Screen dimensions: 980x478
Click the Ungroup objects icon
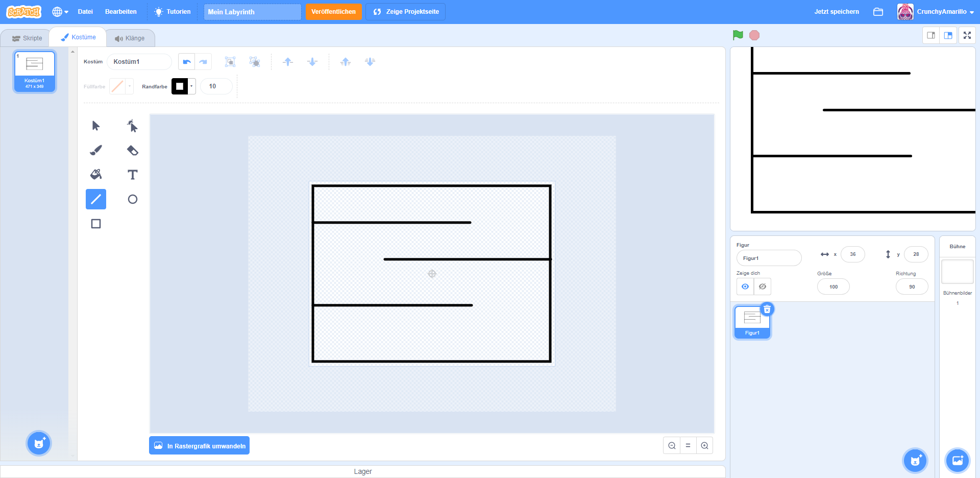tap(255, 62)
